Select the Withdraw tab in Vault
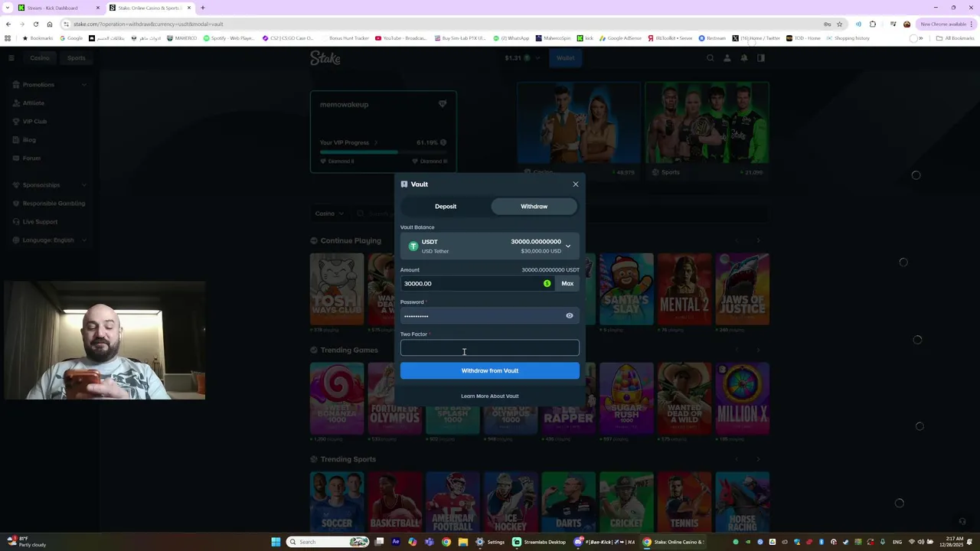This screenshot has height=551, width=980. tap(534, 207)
